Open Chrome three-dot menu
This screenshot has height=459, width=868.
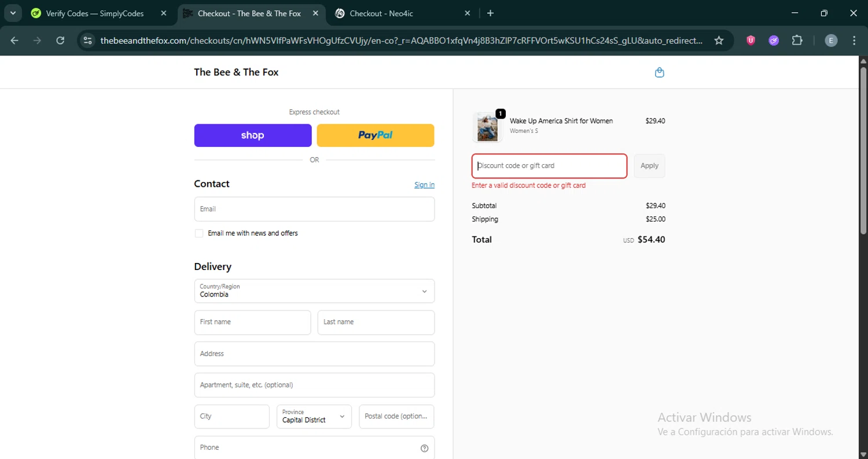coord(854,40)
